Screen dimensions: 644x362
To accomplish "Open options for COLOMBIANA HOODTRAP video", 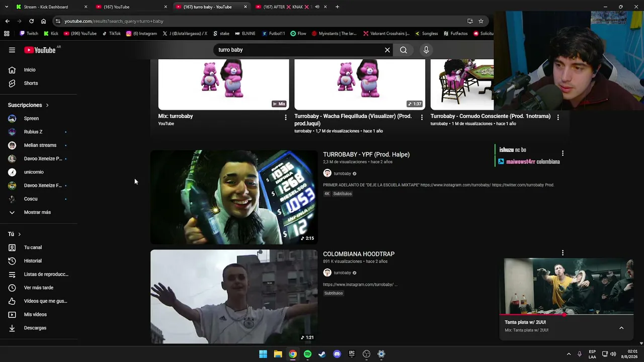I will click(x=562, y=253).
